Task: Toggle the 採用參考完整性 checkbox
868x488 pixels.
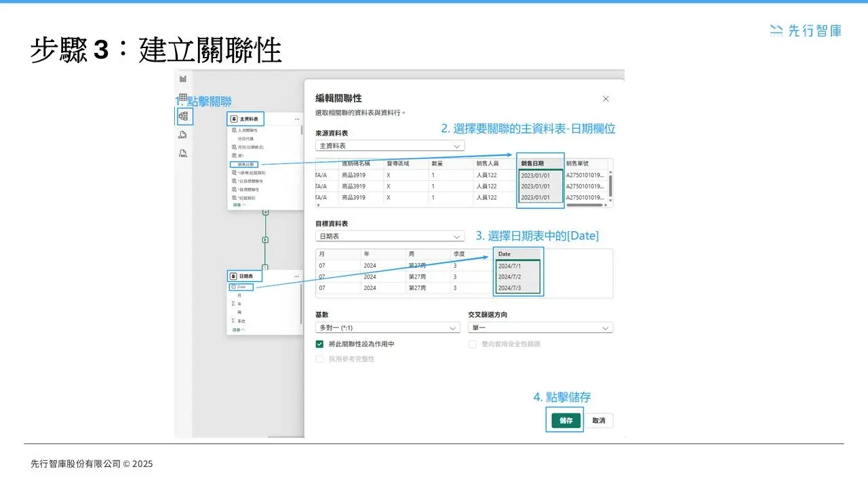Action: coord(320,359)
